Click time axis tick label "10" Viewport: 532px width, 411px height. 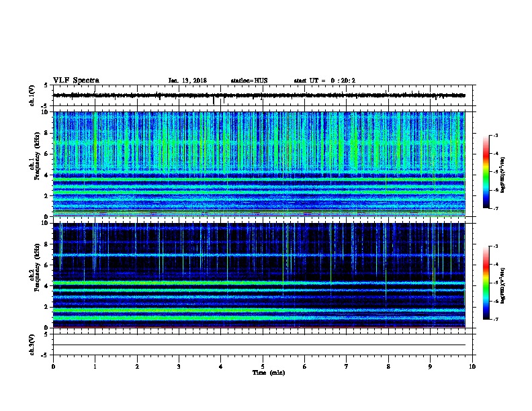(x=472, y=366)
